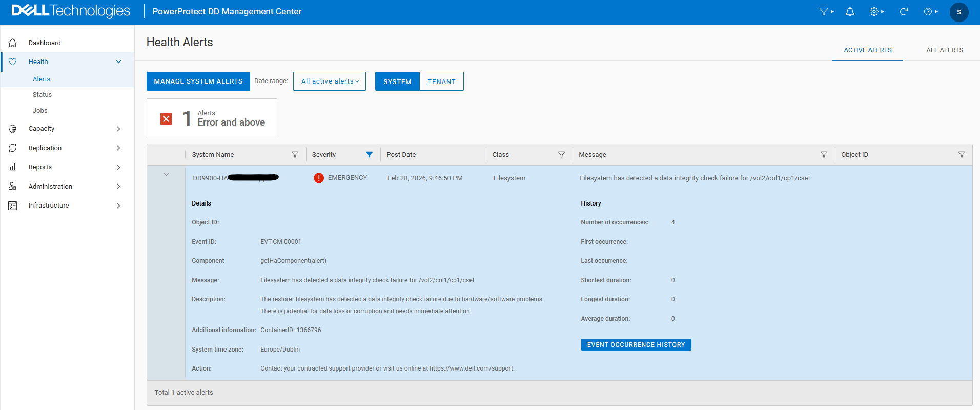Click the red Error and above icon
The image size is (980, 410).
[x=166, y=119]
